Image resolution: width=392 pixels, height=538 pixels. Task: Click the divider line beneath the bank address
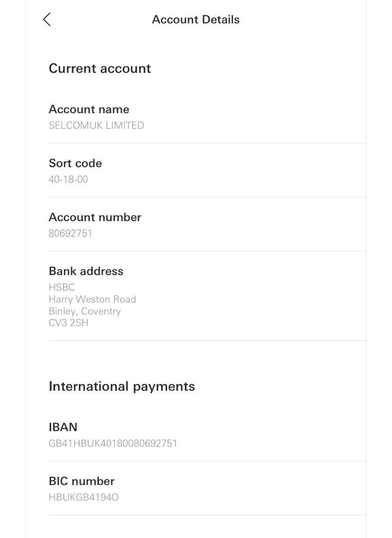(x=207, y=341)
